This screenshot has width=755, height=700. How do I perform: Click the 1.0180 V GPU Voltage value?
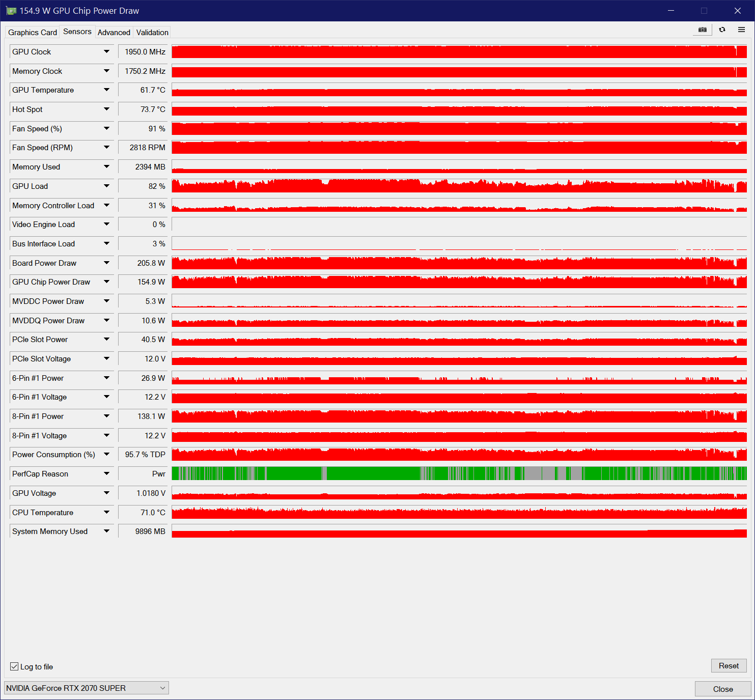coord(143,493)
